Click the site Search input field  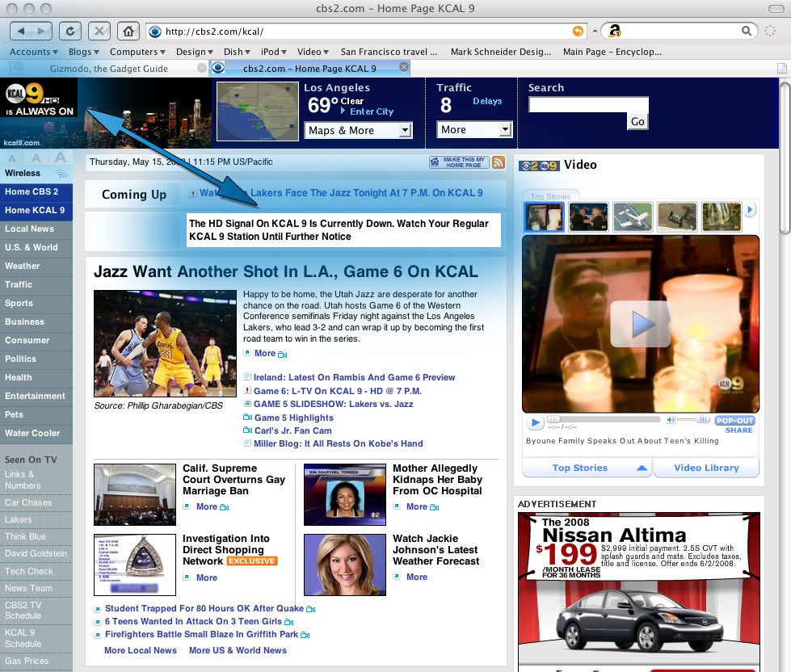pyautogui.click(x=587, y=104)
